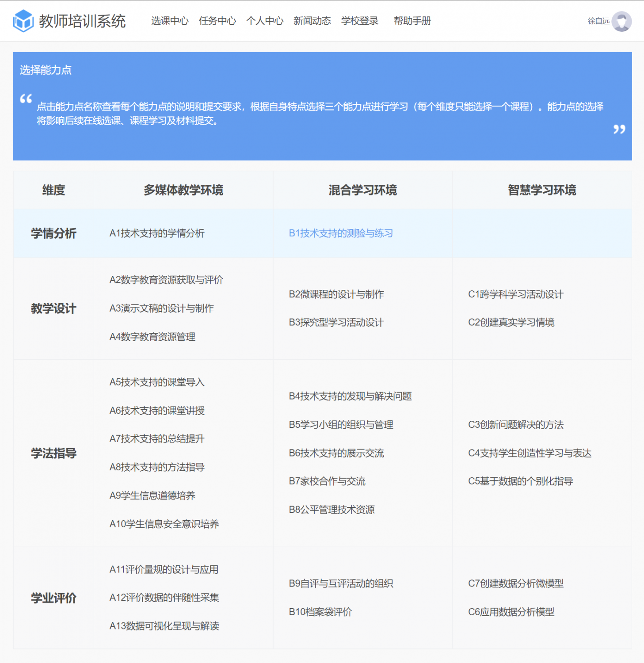Choose B8公平管理技术资源
644x663 pixels.
[x=332, y=510]
